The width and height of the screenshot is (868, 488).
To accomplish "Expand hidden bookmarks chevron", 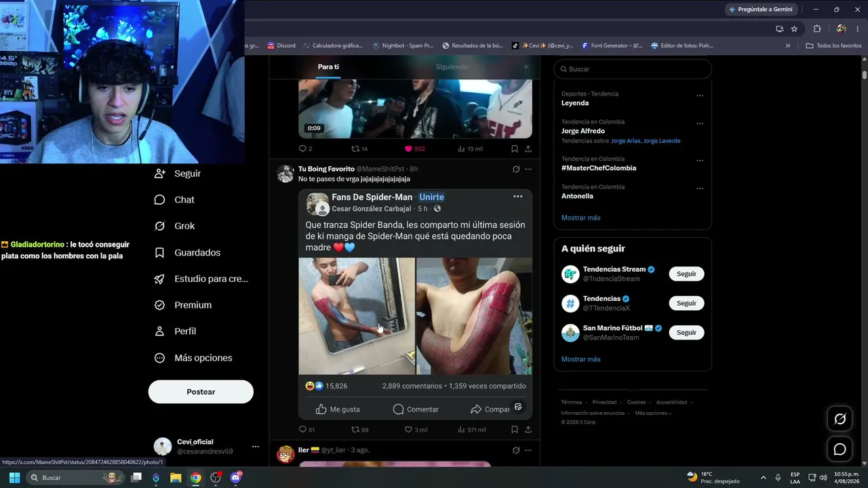I will click(788, 45).
